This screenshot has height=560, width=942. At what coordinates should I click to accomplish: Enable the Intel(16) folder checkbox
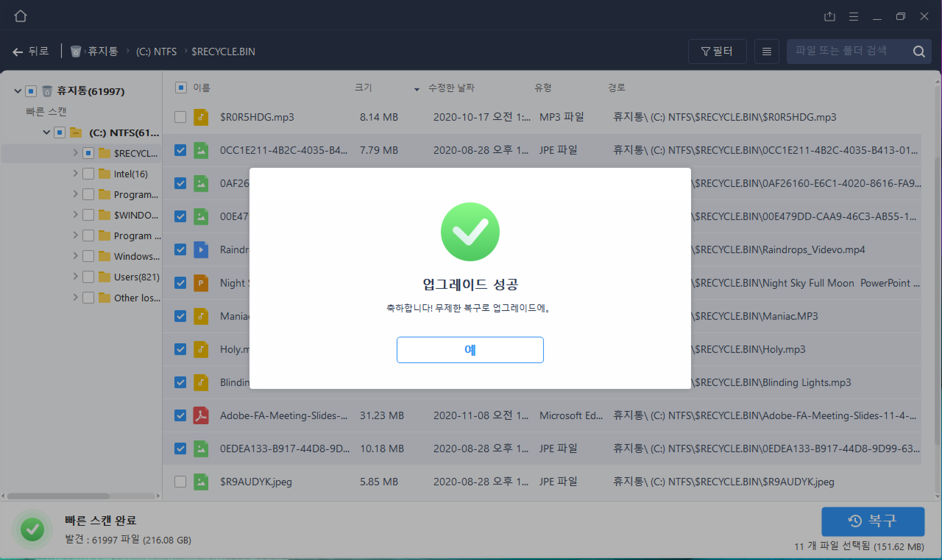click(88, 174)
